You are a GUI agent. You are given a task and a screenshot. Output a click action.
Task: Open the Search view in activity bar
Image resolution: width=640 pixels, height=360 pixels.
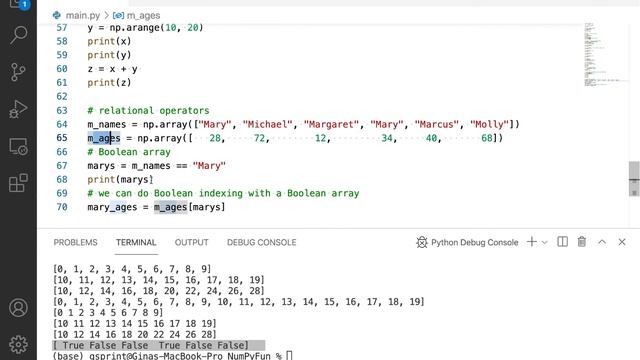(18, 35)
